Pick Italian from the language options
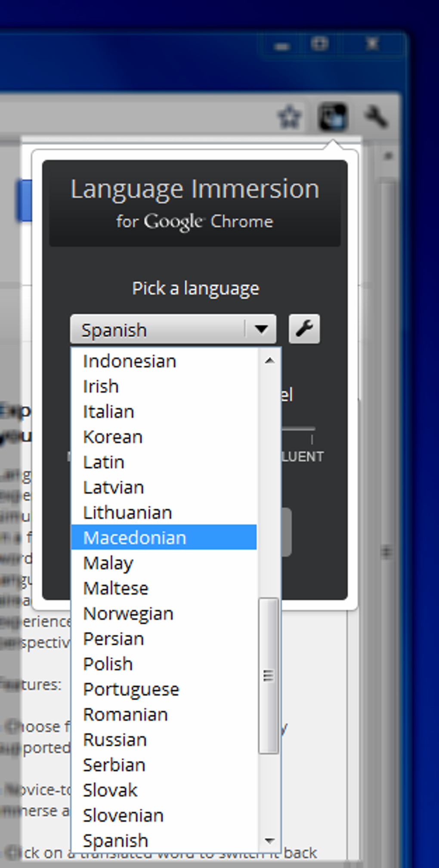Viewport: 439px width, 868px height. coord(108,412)
